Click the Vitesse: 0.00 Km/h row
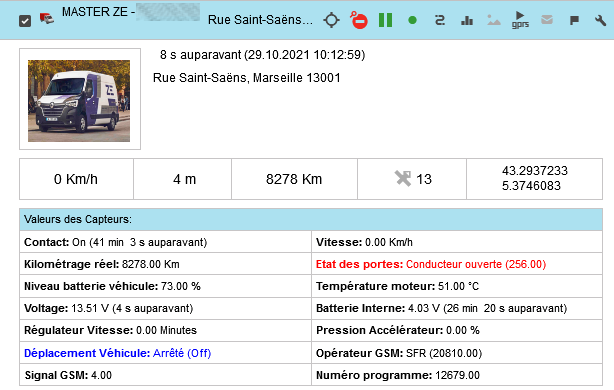Viewport: 614px width, 390px height. (457, 242)
